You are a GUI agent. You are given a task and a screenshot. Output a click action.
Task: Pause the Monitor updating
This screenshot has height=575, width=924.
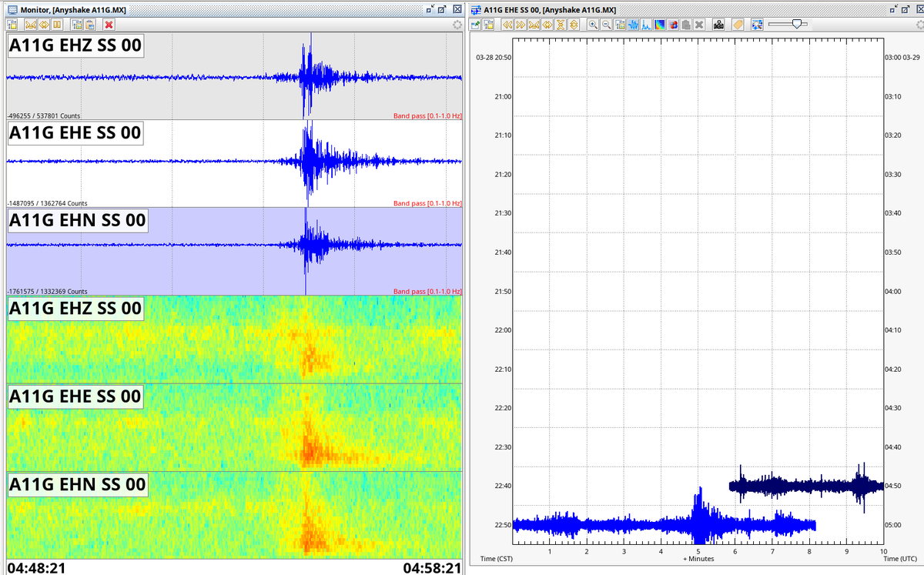[57, 25]
